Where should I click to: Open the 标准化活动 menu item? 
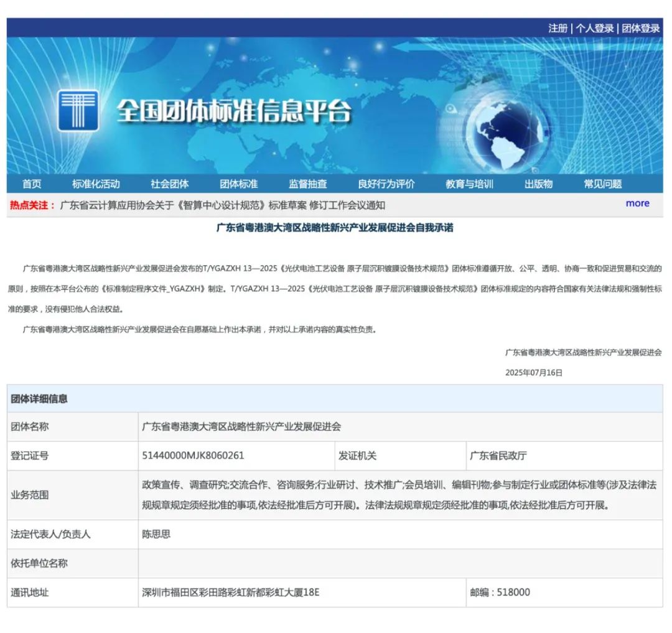click(96, 184)
